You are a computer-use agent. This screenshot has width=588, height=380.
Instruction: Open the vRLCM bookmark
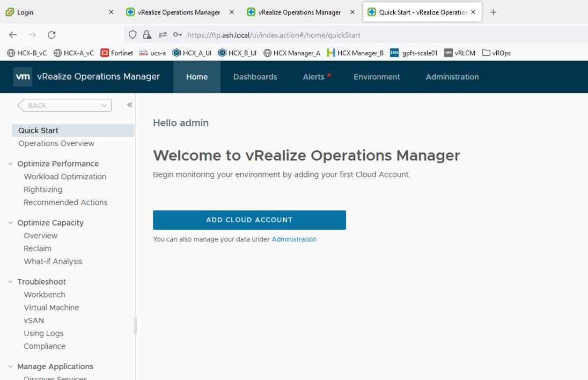(x=459, y=53)
